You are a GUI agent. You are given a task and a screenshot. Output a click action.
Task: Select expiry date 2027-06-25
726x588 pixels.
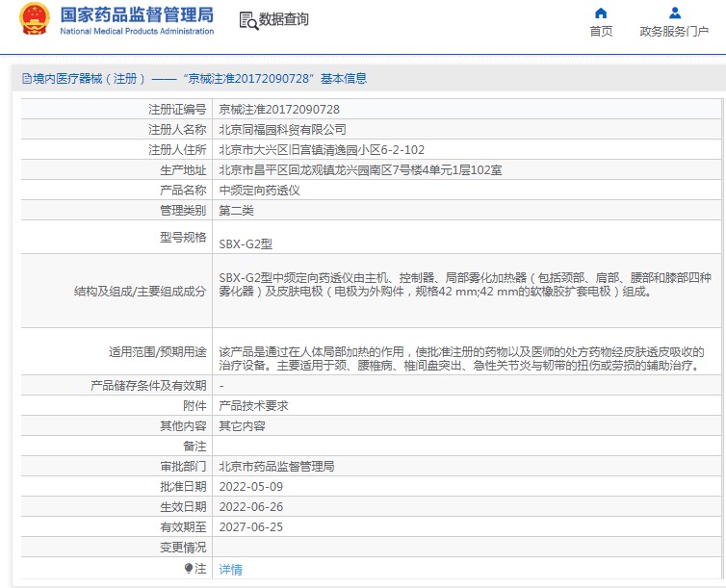(251, 527)
